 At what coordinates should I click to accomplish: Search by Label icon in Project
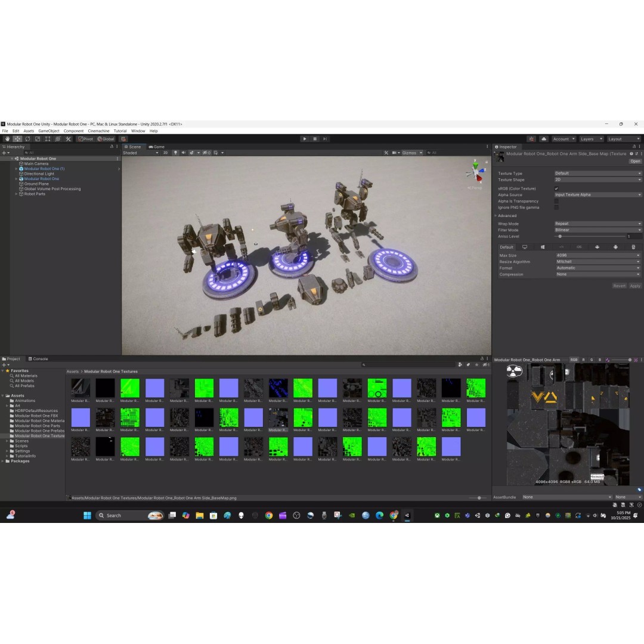(468, 365)
